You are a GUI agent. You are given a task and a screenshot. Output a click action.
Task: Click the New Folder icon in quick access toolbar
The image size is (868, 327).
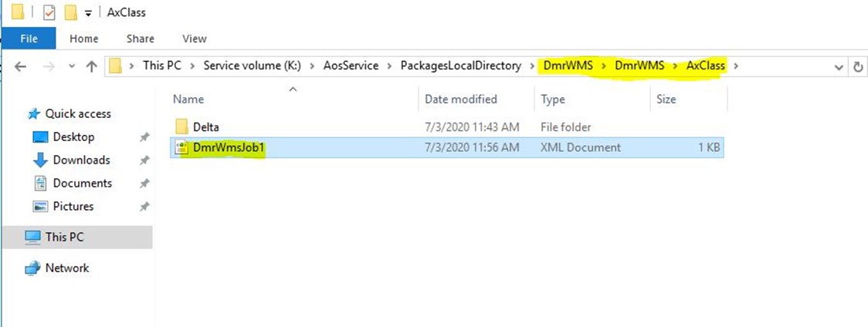click(70, 12)
